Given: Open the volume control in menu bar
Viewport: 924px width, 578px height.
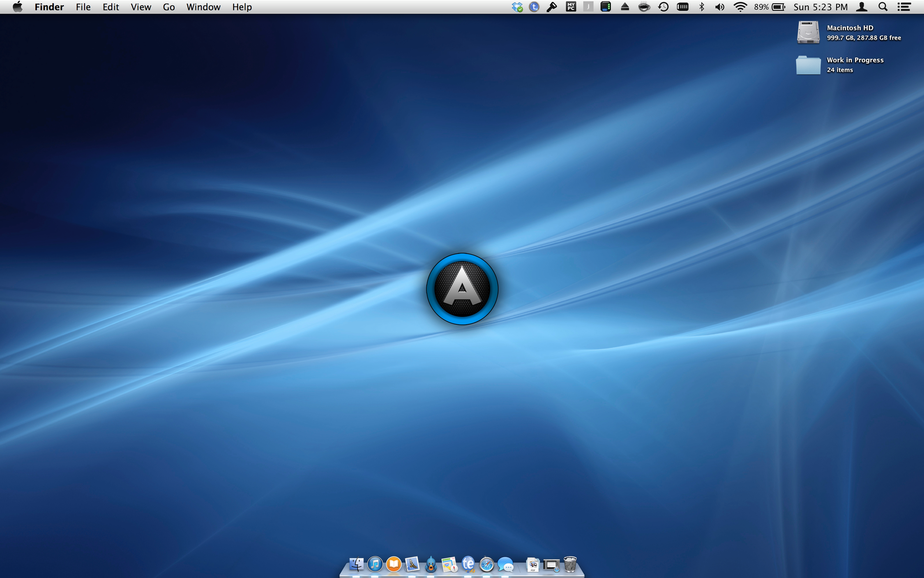Looking at the screenshot, I should tap(720, 7).
